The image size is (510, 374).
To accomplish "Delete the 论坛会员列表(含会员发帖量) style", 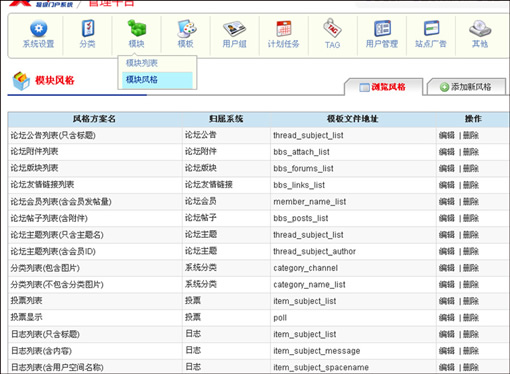I will [x=471, y=202].
